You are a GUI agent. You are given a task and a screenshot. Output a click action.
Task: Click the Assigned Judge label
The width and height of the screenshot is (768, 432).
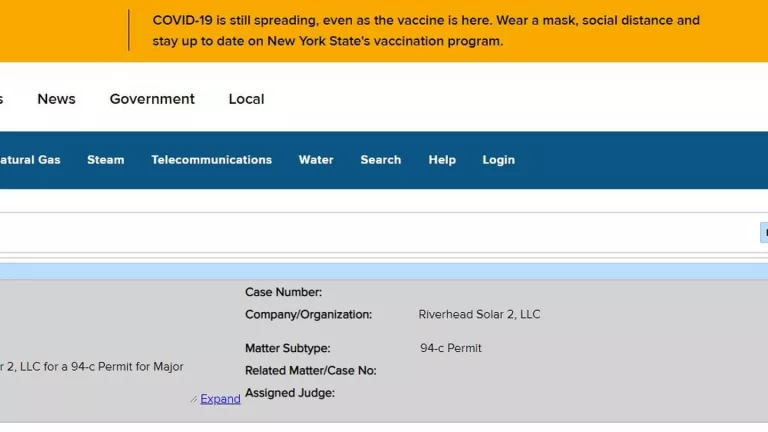[x=290, y=393]
